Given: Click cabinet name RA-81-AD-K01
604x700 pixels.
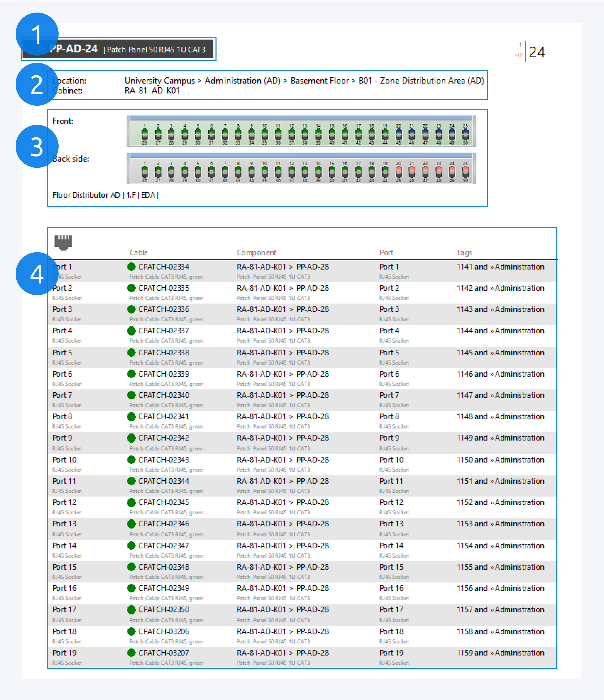Looking at the screenshot, I should click(x=152, y=91).
